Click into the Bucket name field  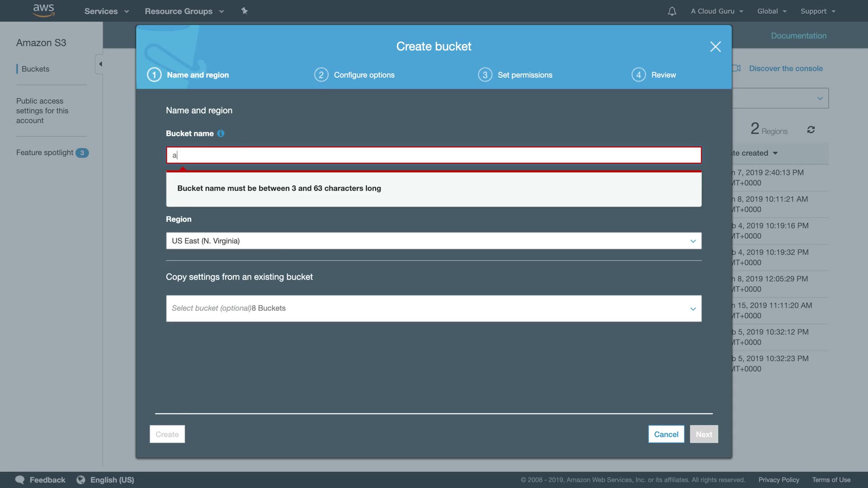[x=433, y=155]
